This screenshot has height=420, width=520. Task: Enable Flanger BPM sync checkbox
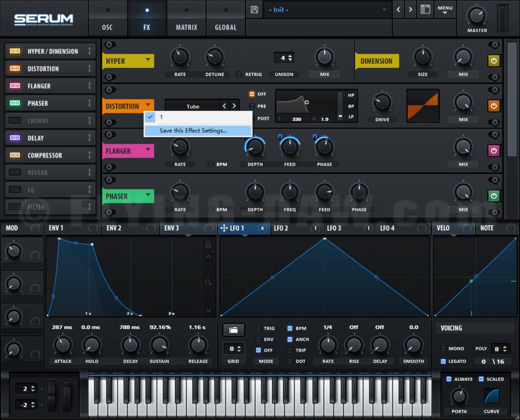[x=211, y=164]
